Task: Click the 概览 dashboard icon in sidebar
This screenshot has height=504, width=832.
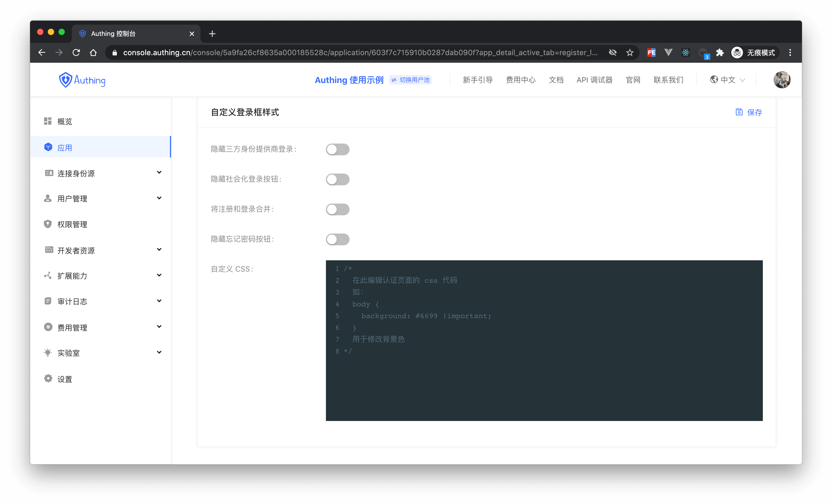Action: pos(48,121)
